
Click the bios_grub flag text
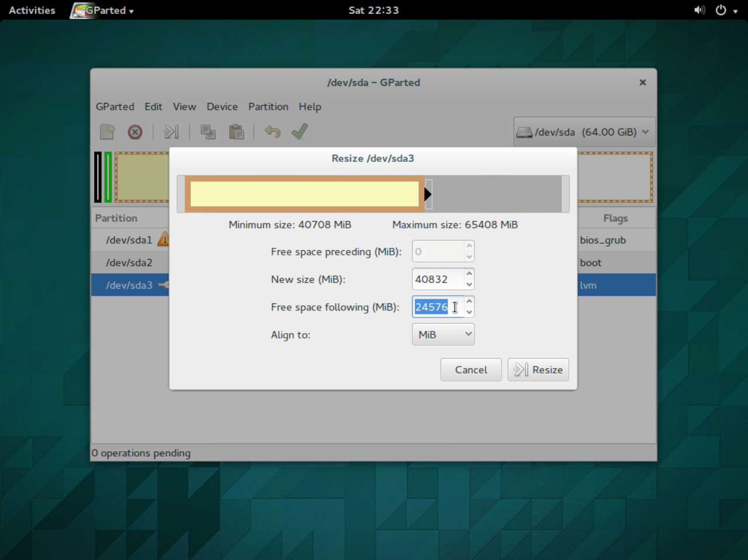coord(602,240)
